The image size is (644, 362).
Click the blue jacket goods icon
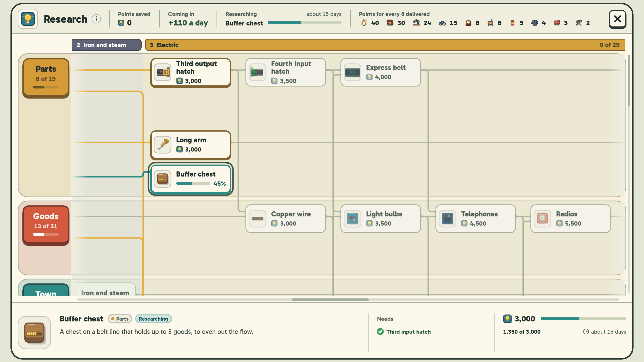534,23
